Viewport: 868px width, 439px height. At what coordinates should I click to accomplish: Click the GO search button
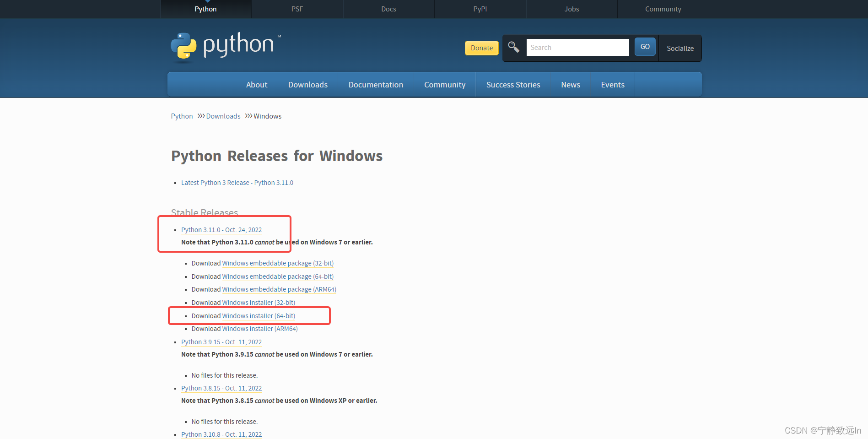(645, 47)
